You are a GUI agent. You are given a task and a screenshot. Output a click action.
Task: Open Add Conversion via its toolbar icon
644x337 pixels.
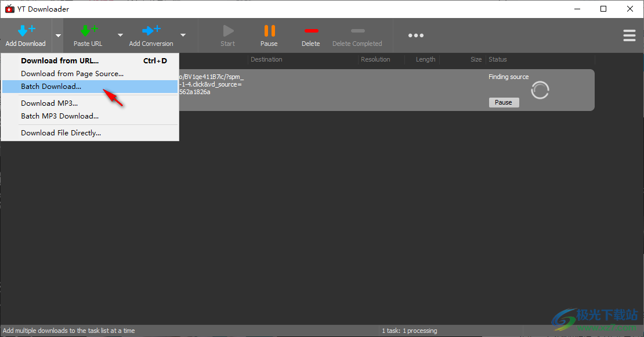[150, 30]
